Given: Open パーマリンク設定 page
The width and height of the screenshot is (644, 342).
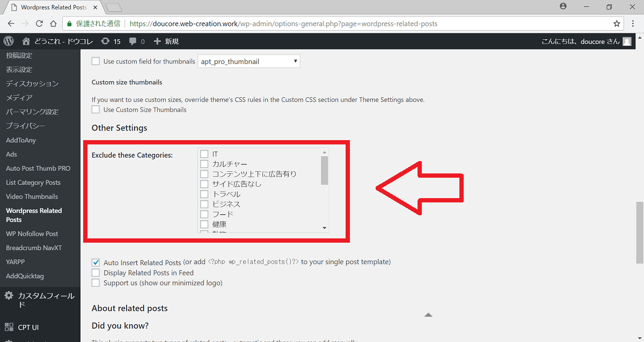Looking at the screenshot, I should (x=32, y=112).
